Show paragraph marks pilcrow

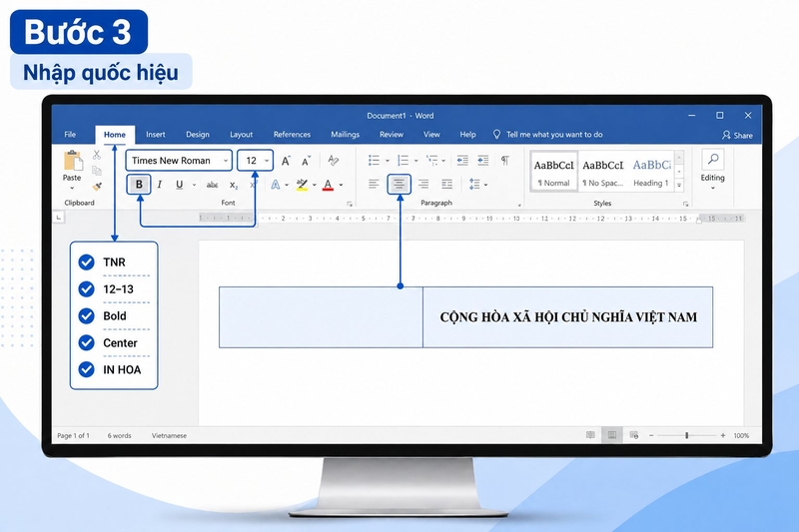[505, 161]
